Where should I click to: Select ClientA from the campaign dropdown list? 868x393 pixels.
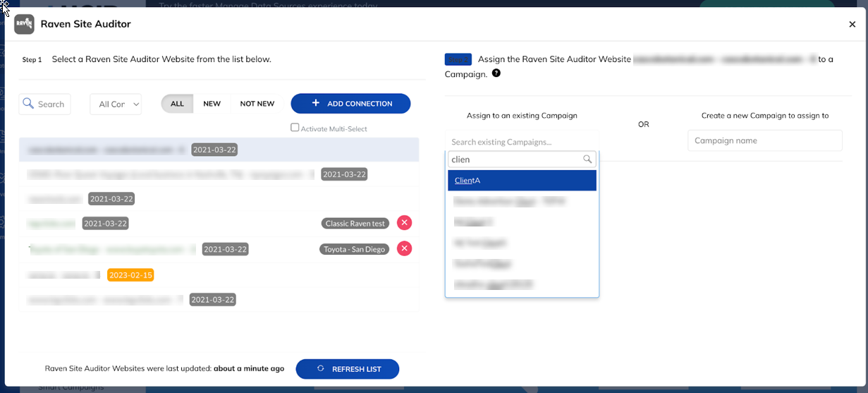click(x=522, y=181)
